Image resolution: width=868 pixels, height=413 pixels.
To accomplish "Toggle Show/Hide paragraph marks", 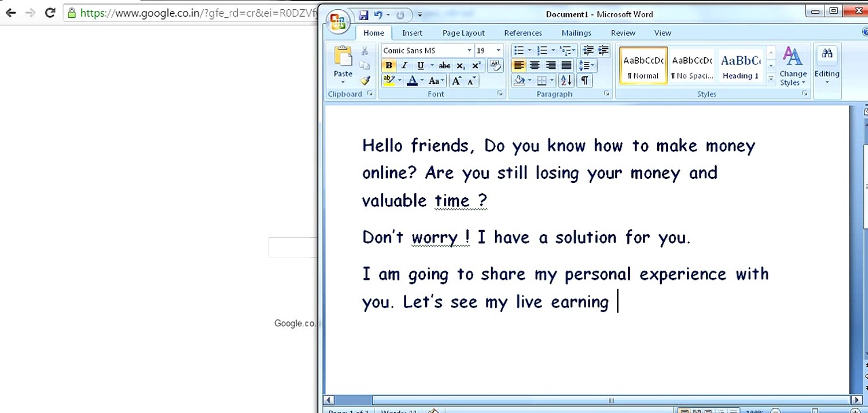I will point(584,81).
